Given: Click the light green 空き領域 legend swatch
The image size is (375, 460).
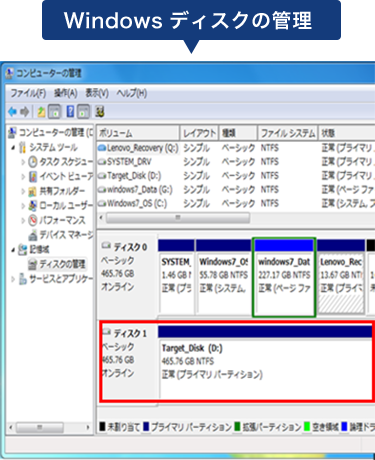Looking at the screenshot, I should pyautogui.click(x=307, y=426).
